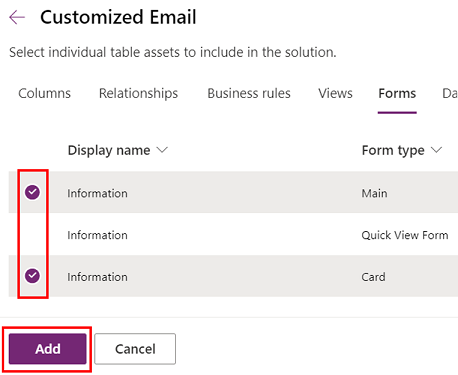The image size is (458, 375).
Task: Click the Add button
Action: click(48, 349)
